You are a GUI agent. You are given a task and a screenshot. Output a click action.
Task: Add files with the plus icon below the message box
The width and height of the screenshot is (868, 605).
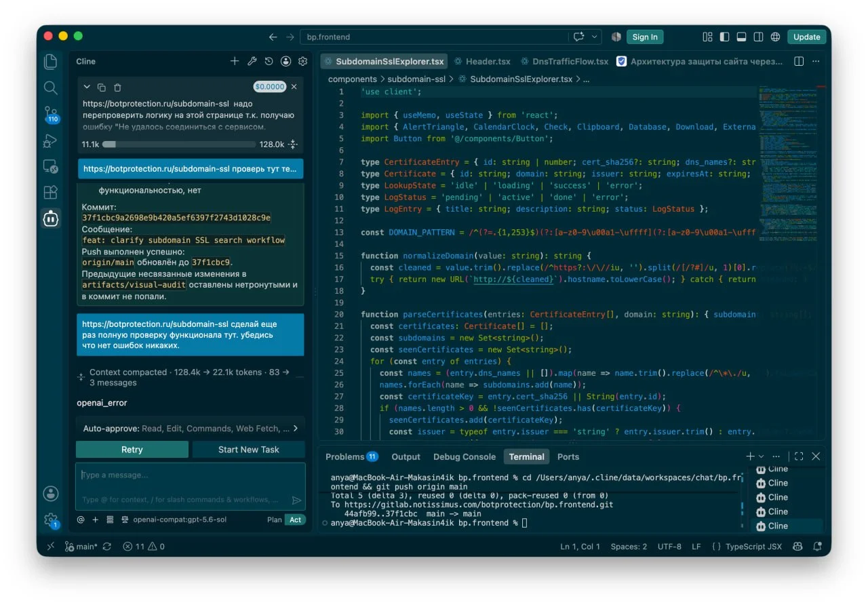coord(96,520)
